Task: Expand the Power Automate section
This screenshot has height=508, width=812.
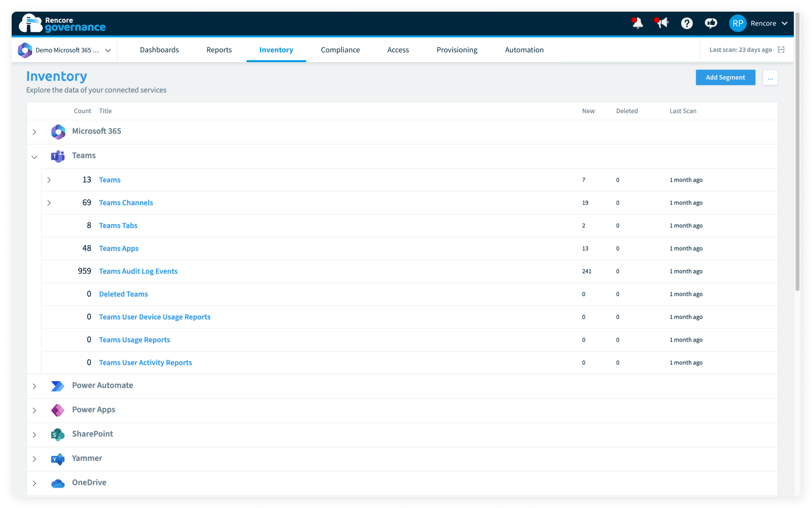Action: (x=34, y=386)
